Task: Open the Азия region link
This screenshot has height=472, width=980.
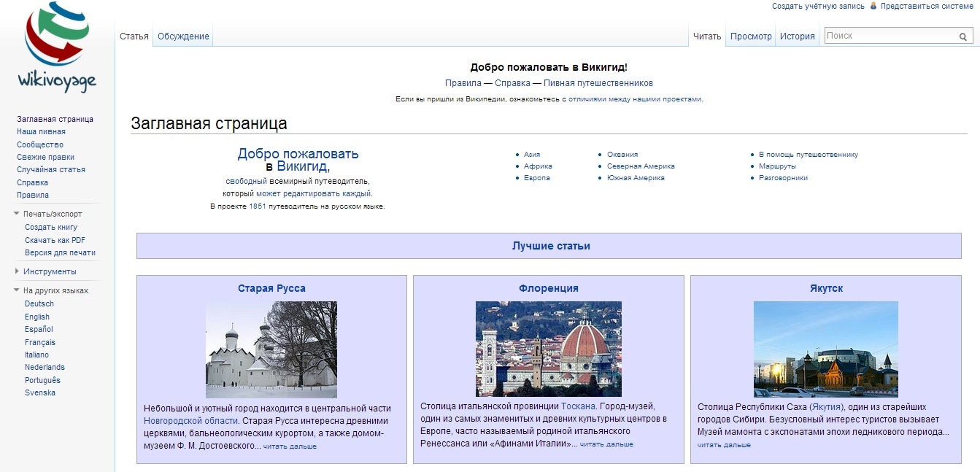Action: pos(532,155)
